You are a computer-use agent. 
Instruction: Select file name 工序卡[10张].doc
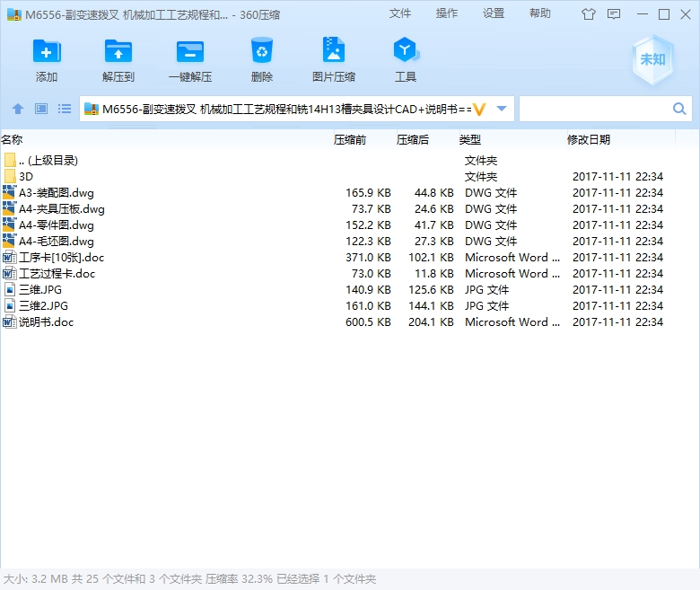[x=62, y=257]
